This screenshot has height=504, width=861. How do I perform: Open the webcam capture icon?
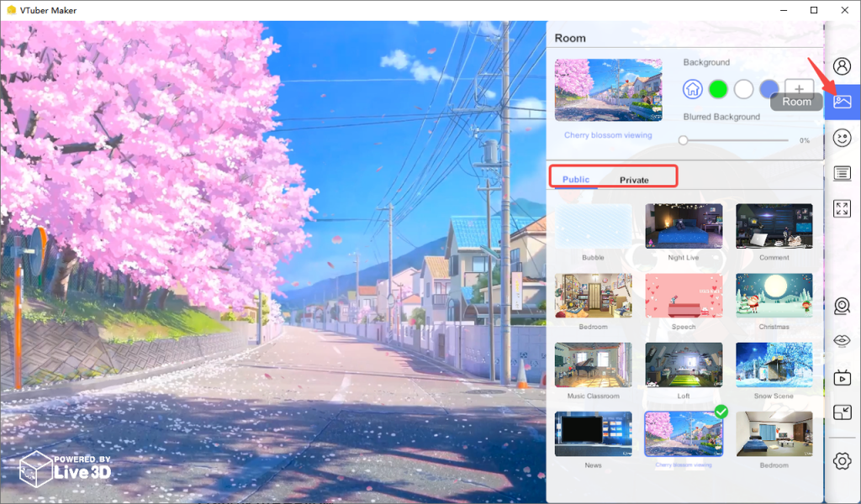tap(842, 306)
